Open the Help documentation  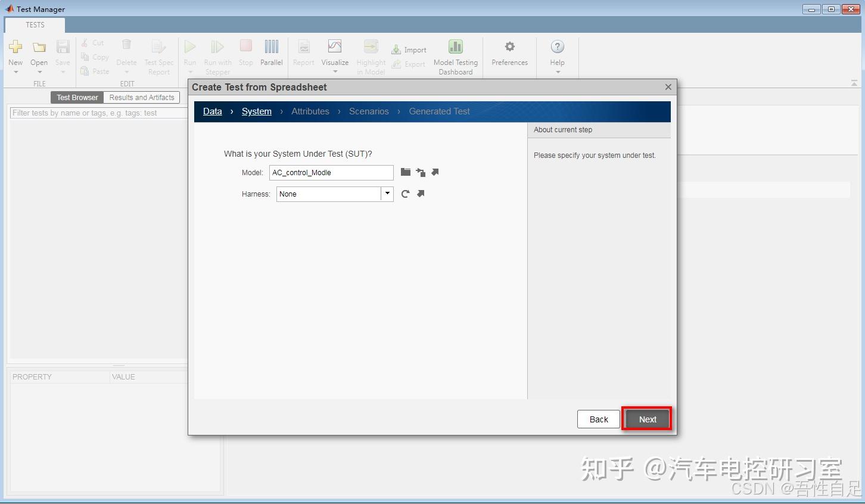(x=557, y=50)
